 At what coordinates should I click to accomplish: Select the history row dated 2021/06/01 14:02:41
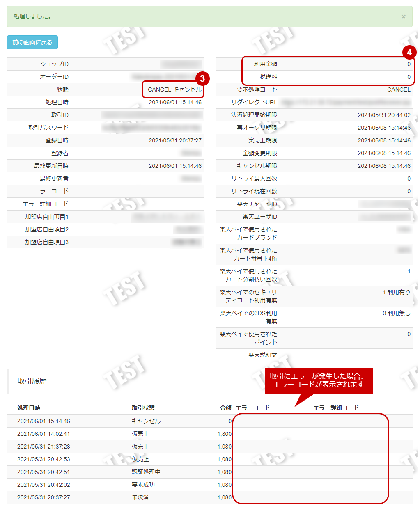coord(210,434)
